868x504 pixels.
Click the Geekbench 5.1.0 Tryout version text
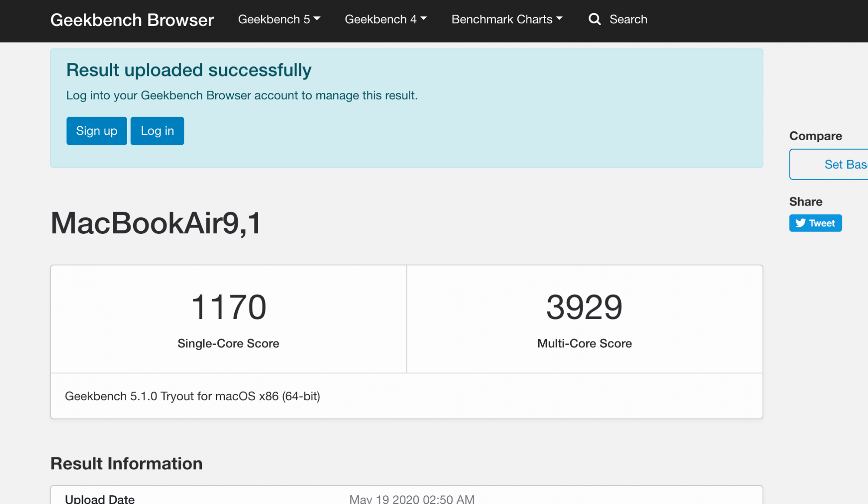[x=192, y=396]
